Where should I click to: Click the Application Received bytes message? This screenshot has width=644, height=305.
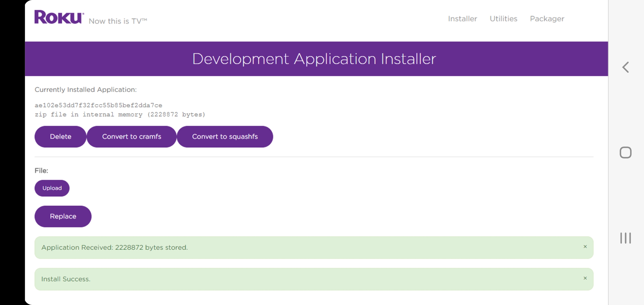114,247
